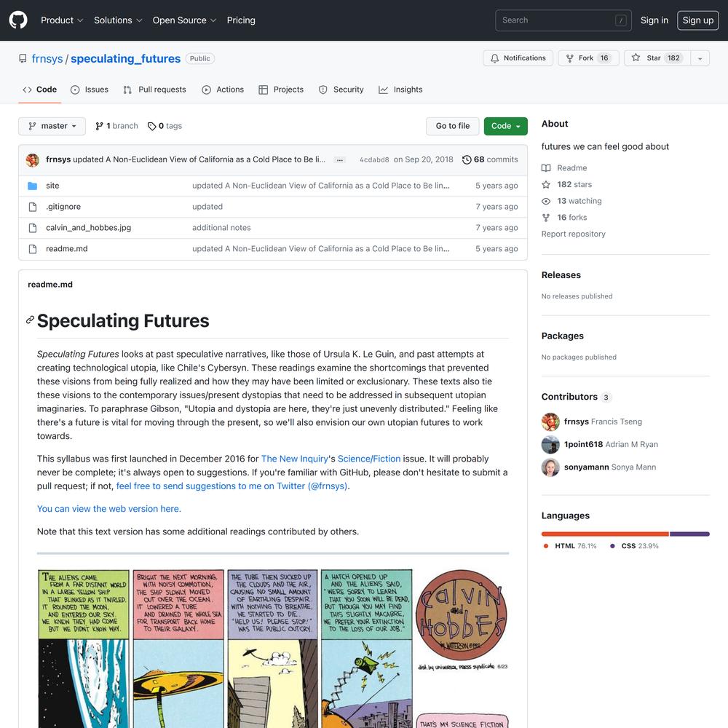728x728 pixels.
Task: Switch to the Code tab
Action: [x=40, y=90]
